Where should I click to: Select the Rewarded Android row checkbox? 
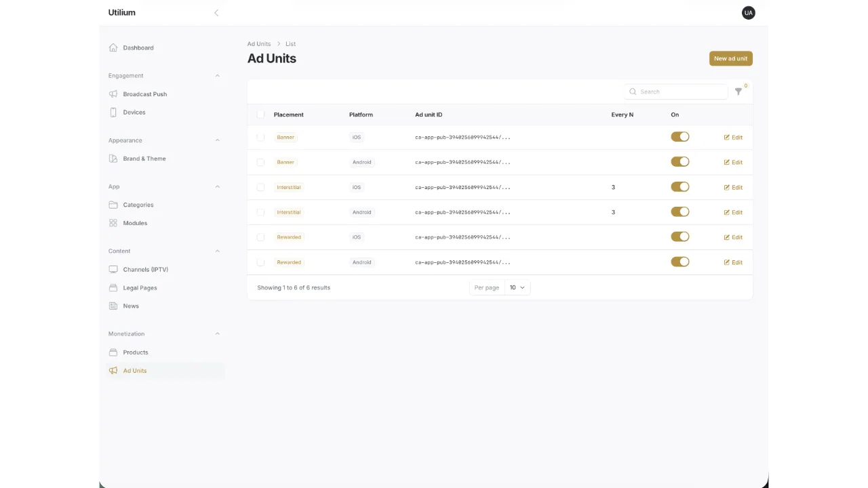260,262
